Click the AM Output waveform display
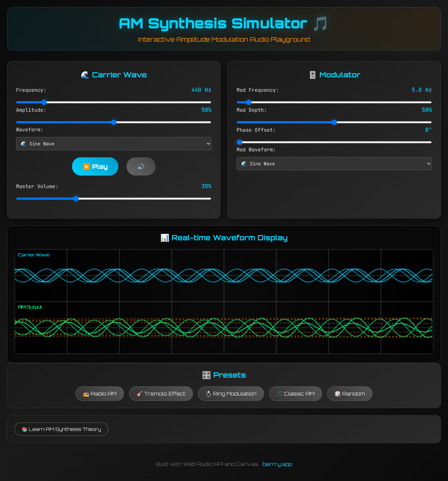The height and width of the screenshot is (481, 448). pyautogui.click(x=224, y=328)
